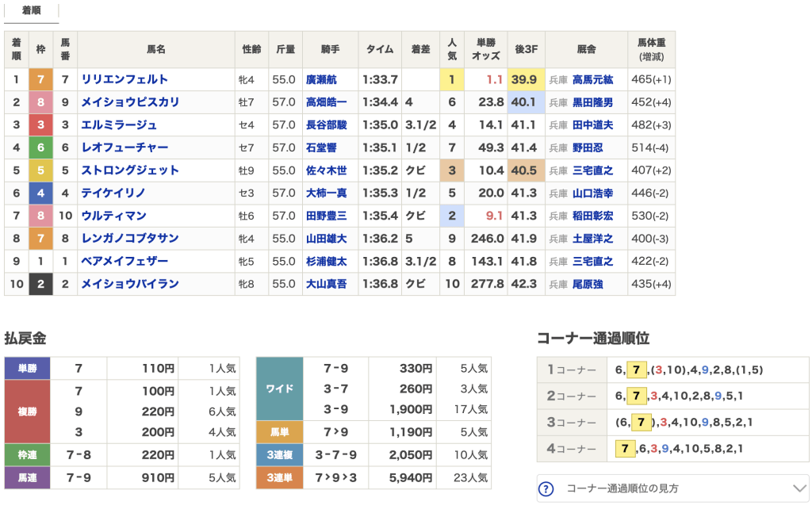The image size is (812, 517).
Task: Click the 単勝 payout label
Action: click(x=28, y=369)
